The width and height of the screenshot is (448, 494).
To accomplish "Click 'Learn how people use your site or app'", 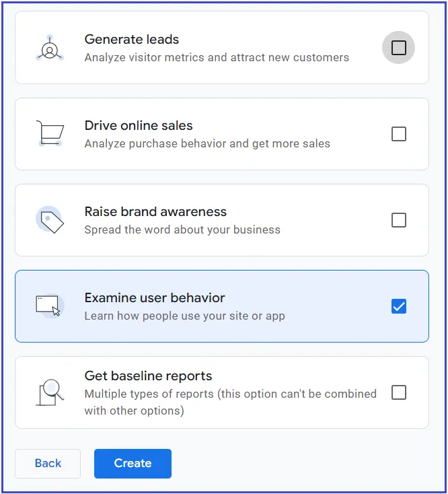I will 184,316.
